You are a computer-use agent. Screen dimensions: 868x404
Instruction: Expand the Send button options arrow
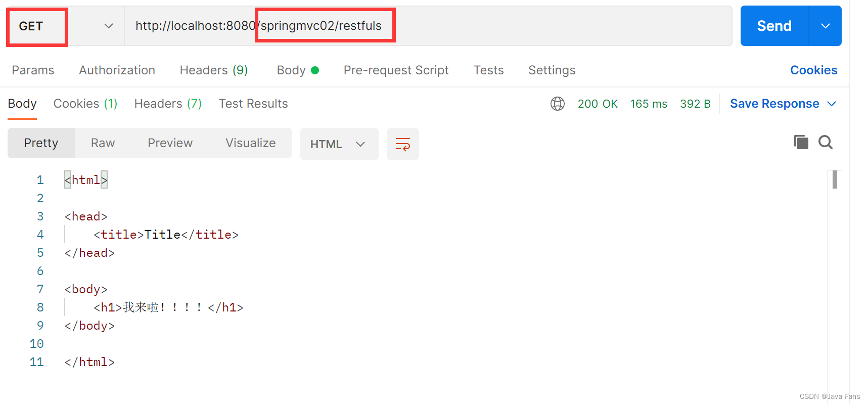(x=826, y=26)
